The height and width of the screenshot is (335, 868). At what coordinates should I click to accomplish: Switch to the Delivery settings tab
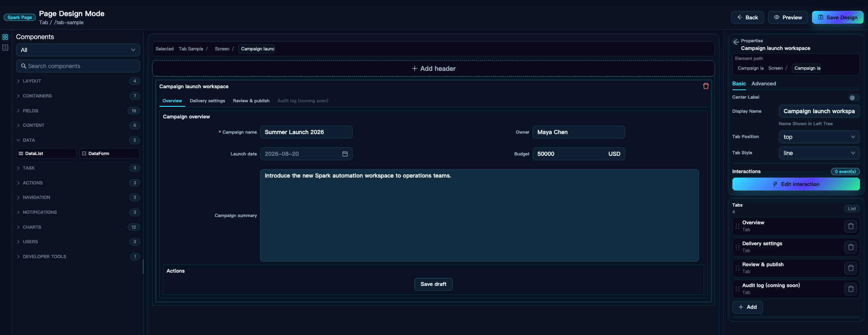[207, 101]
